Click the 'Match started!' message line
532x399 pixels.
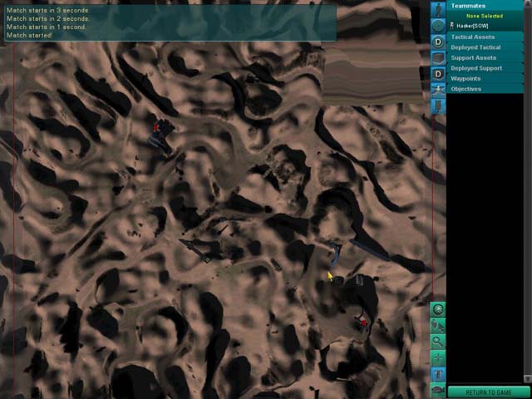click(30, 35)
